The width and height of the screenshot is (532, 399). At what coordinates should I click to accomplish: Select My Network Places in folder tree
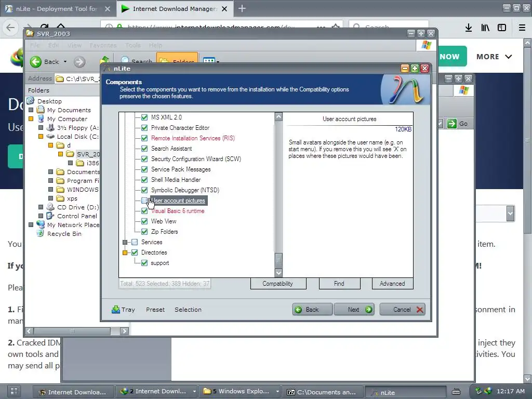pos(73,225)
